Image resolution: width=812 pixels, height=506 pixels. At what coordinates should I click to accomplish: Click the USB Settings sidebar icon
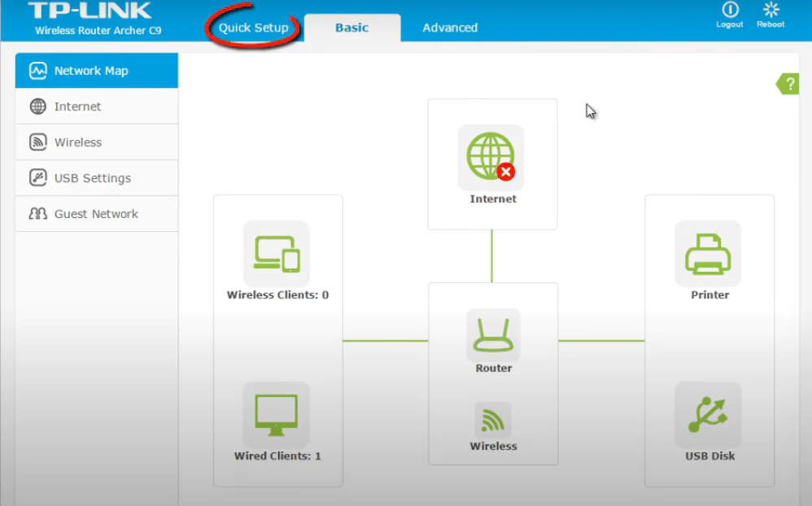(x=37, y=178)
